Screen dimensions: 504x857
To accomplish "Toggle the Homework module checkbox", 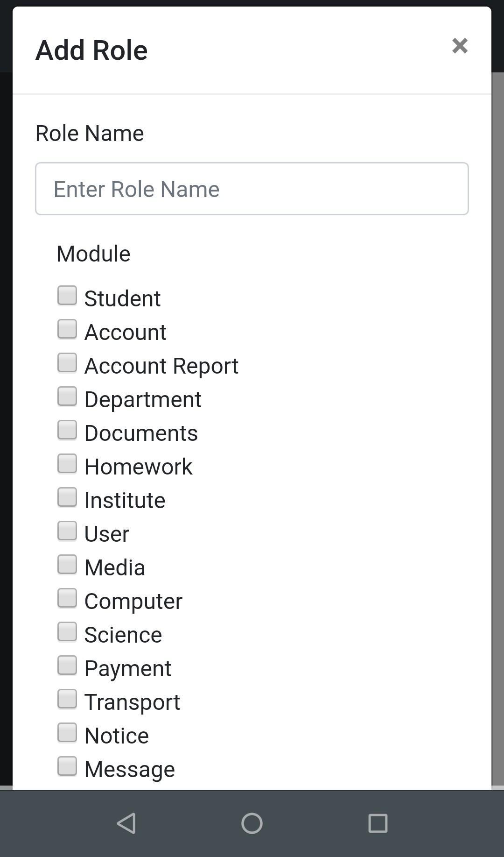I will (67, 464).
